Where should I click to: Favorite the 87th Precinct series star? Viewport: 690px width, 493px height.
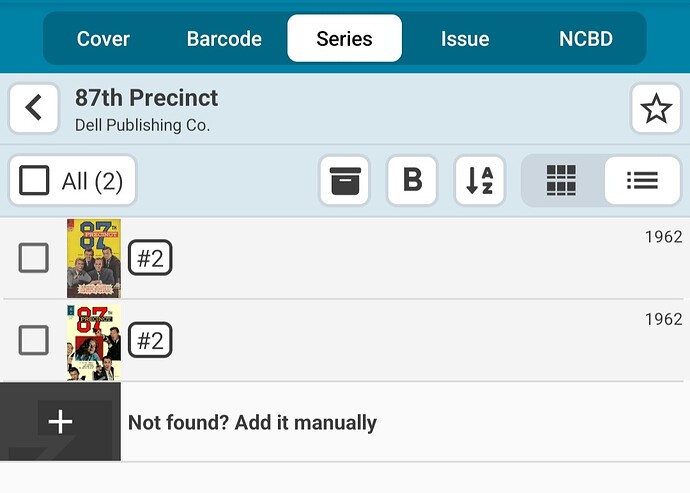coord(656,108)
